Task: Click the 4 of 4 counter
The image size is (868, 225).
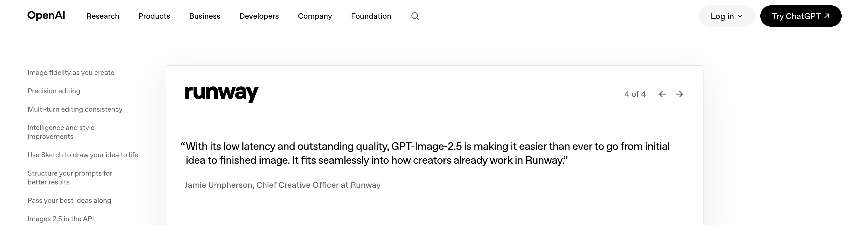Action: pyautogui.click(x=635, y=94)
